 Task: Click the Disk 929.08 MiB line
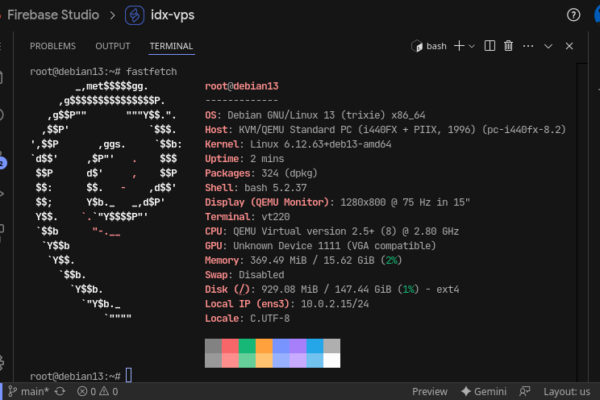click(332, 289)
